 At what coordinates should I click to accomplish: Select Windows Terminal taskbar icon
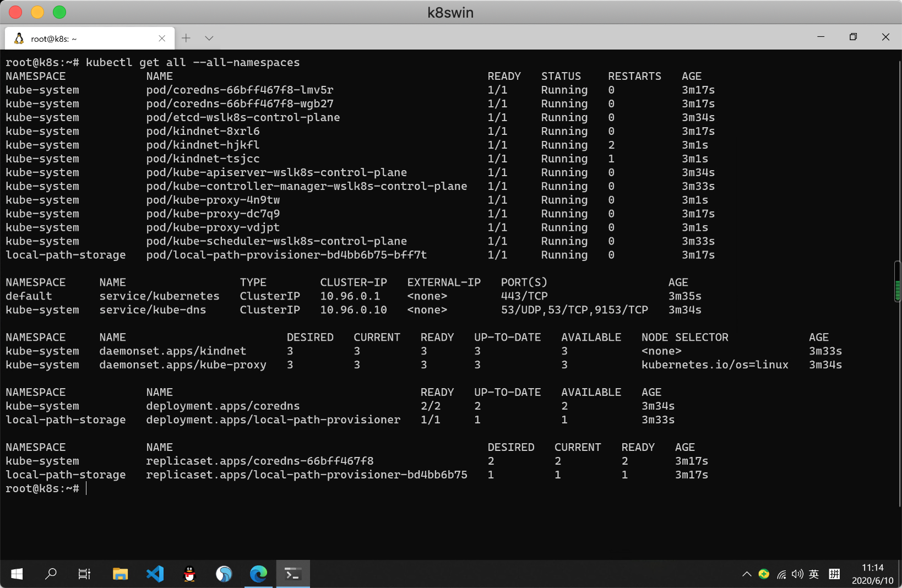[x=293, y=574]
